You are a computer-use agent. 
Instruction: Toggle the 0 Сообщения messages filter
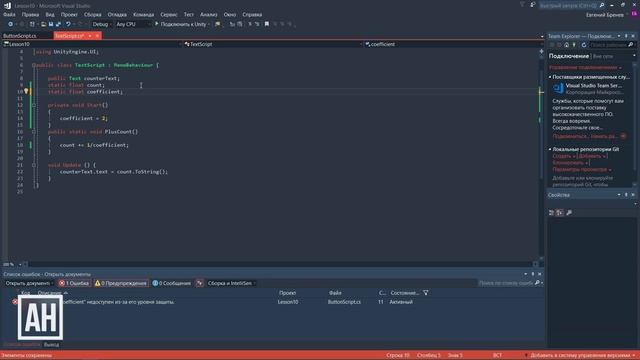tap(171, 283)
